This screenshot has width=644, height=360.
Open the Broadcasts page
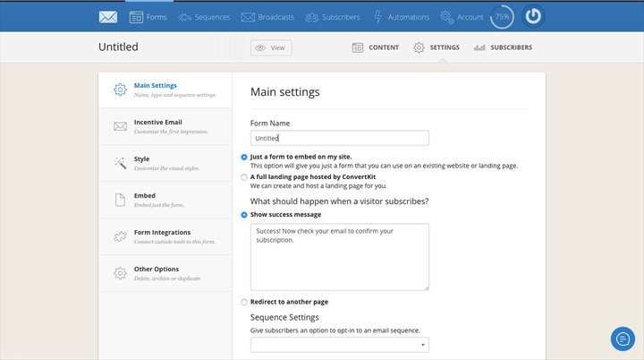267,17
